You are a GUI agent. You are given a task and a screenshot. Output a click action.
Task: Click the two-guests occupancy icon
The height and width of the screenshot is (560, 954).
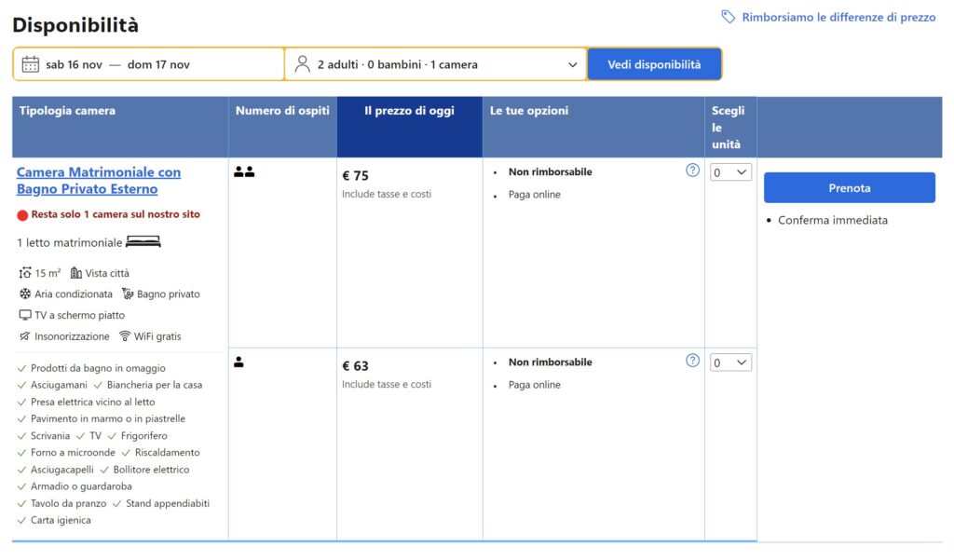(x=244, y=172)
